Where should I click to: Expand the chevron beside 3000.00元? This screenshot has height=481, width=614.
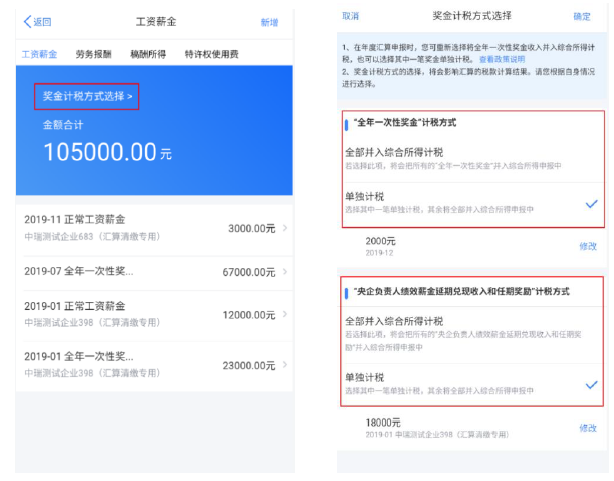285,228
